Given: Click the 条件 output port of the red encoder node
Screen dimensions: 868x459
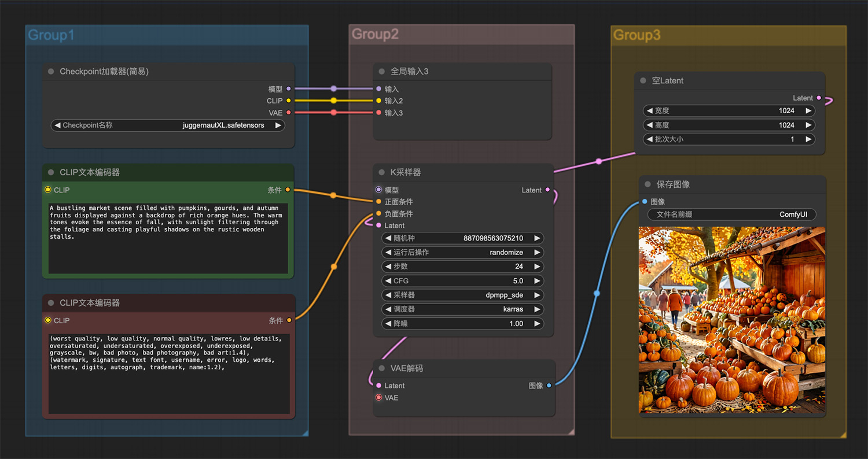Looking at the screenshot, I should (289, 320).
